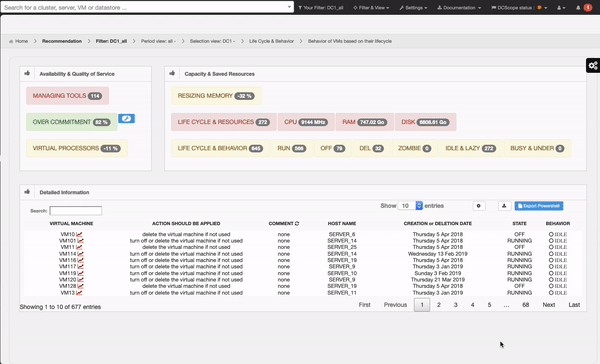Open the chart icon next to VM119

click(80, 273)
